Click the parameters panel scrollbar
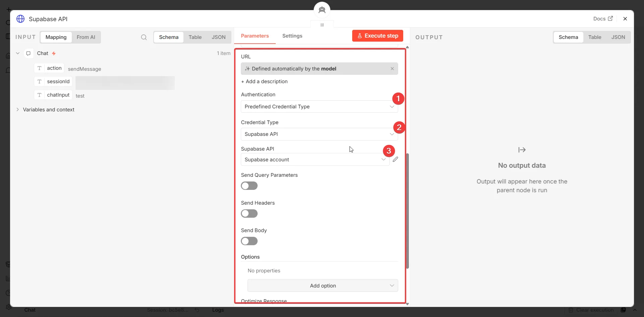644x317 pixels. 408,211
